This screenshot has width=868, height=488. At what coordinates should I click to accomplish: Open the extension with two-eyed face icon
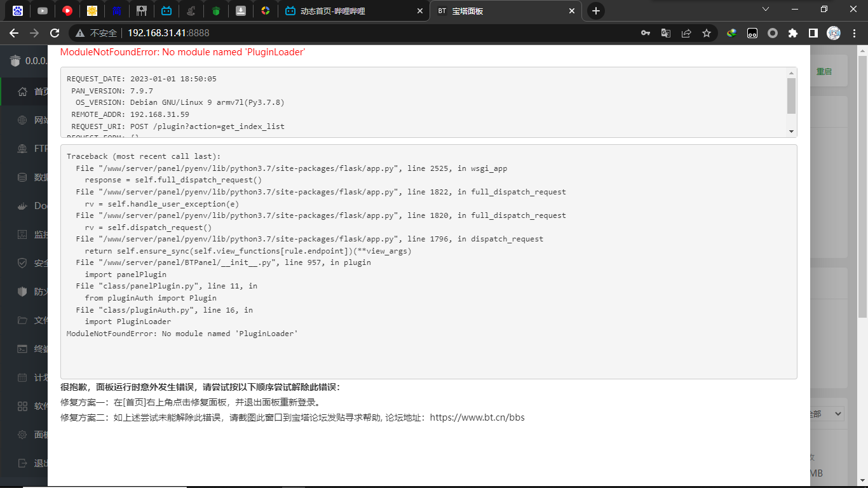752,33
